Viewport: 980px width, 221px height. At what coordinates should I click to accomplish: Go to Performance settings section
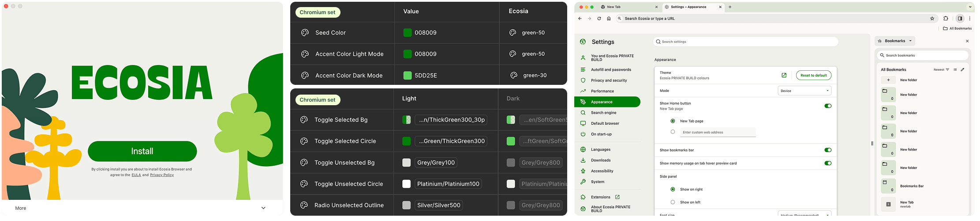coord(602,91)
